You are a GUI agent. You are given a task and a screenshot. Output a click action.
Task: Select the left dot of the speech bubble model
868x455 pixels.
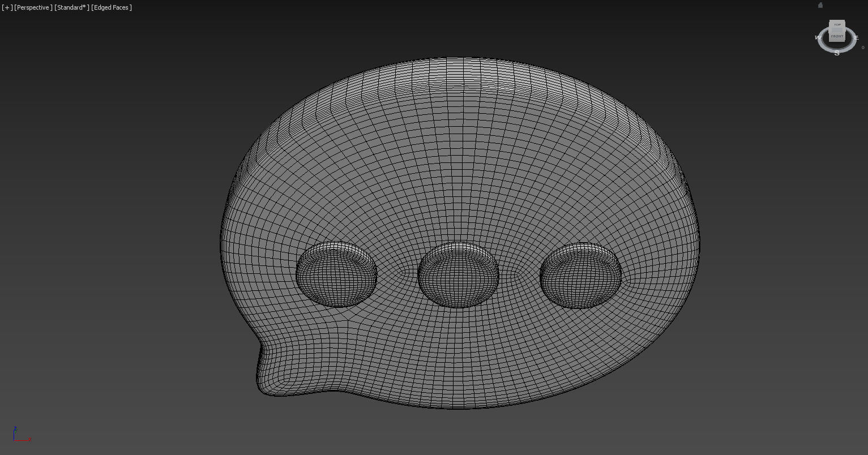(336, 274)
